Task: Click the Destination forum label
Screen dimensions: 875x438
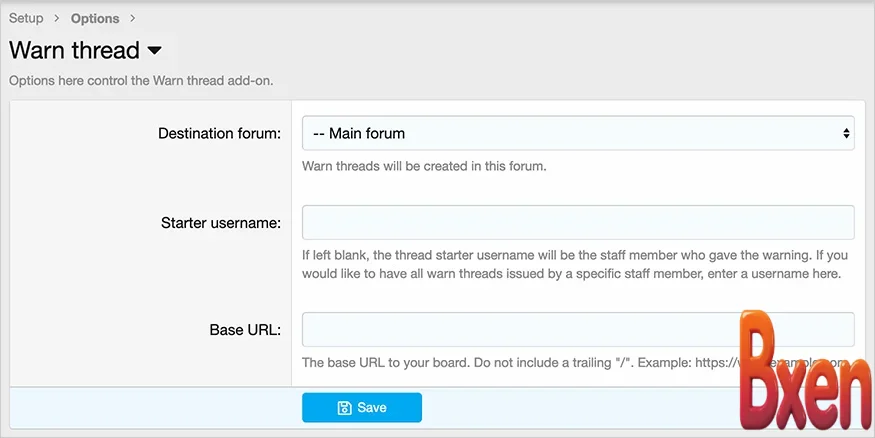Action: tap(219, 133)
